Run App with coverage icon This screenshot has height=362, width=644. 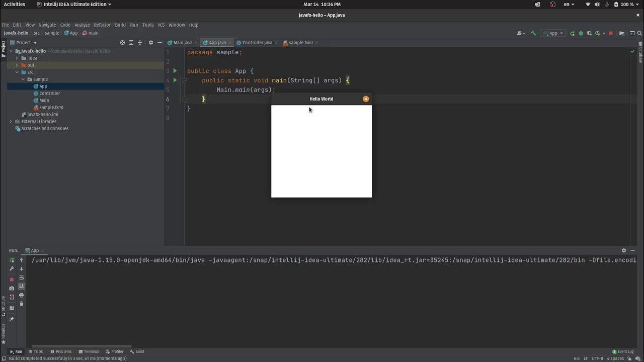click(589, 33)
